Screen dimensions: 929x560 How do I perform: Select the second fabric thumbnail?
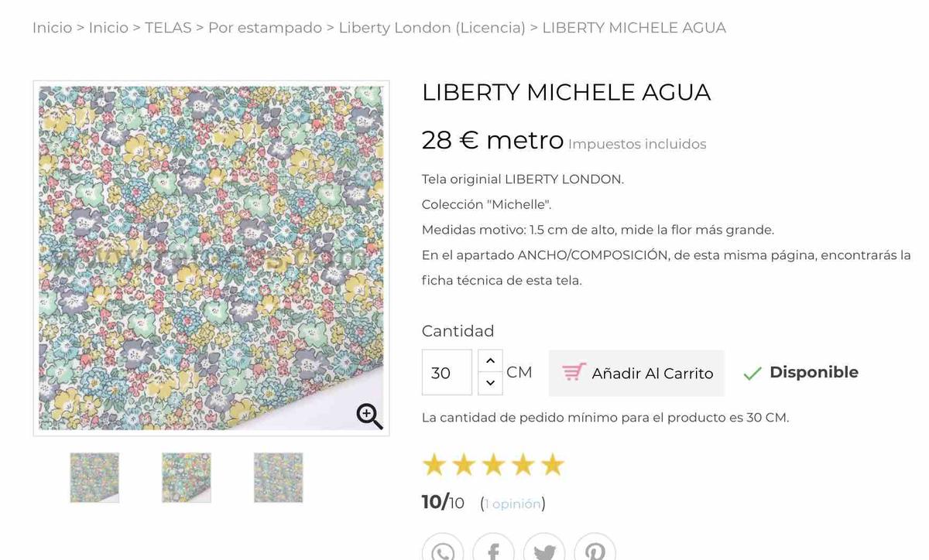coord(187,477)
